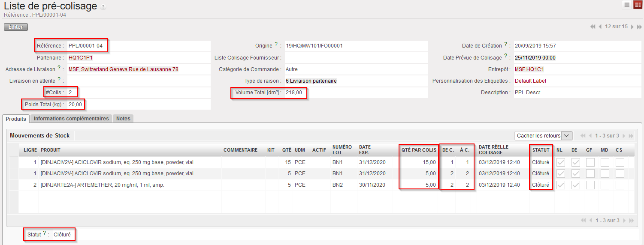Click help icon beside page title
Viewport: 644px width, 245px height.
[x=103, y=7]
